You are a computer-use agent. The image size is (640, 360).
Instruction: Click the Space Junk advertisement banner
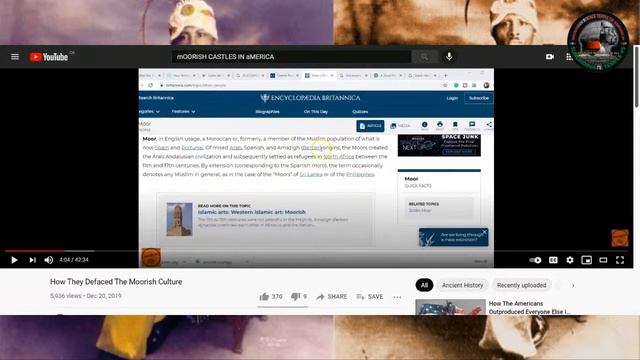click(x=439, y=145)
